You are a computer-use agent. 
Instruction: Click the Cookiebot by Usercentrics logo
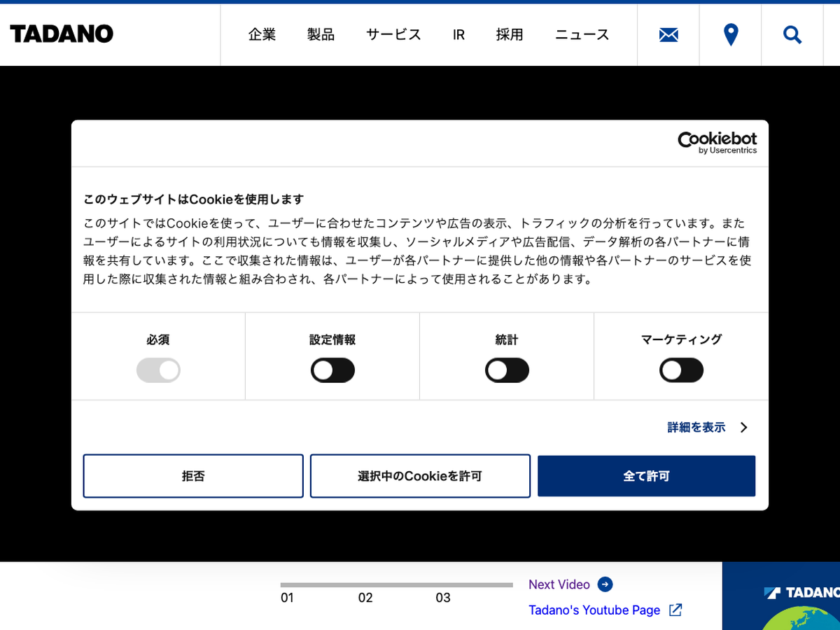click(x=717, y=143)
